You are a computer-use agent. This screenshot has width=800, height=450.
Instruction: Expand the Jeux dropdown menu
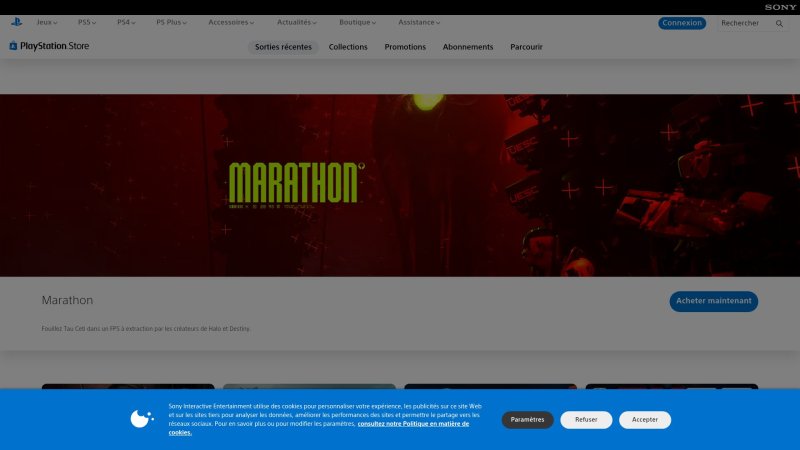[47, 22]
